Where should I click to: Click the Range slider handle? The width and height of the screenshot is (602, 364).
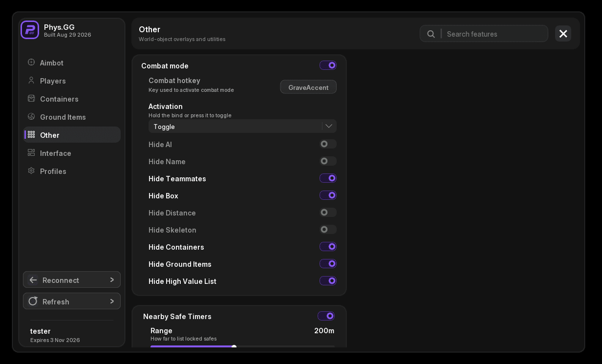click(x=234, y=347)
